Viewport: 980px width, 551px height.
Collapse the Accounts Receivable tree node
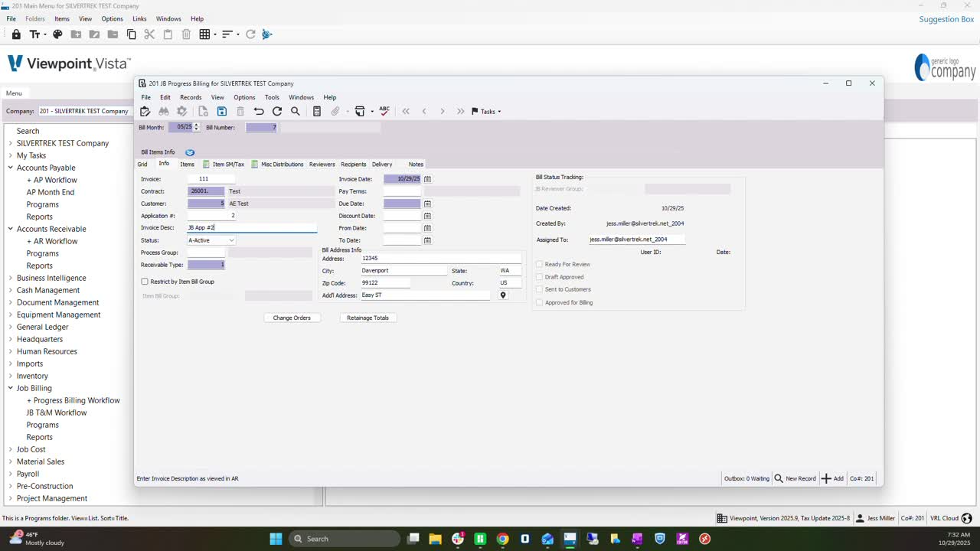tap(11, 229)
